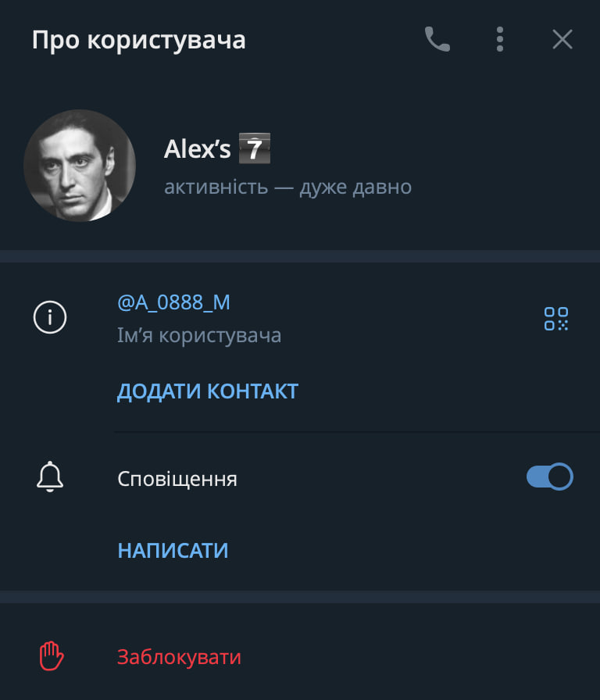Open Alex's profile photo

pos(80,166)
